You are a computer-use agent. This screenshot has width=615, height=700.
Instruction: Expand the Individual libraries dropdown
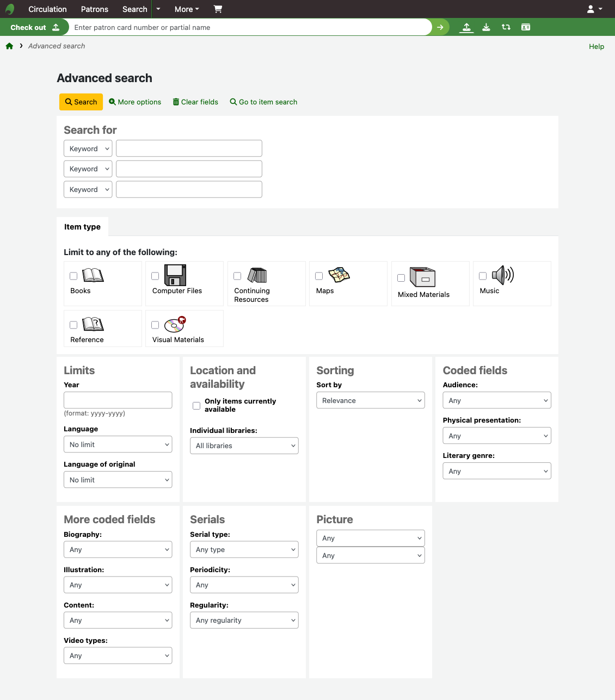pos(244,445)
